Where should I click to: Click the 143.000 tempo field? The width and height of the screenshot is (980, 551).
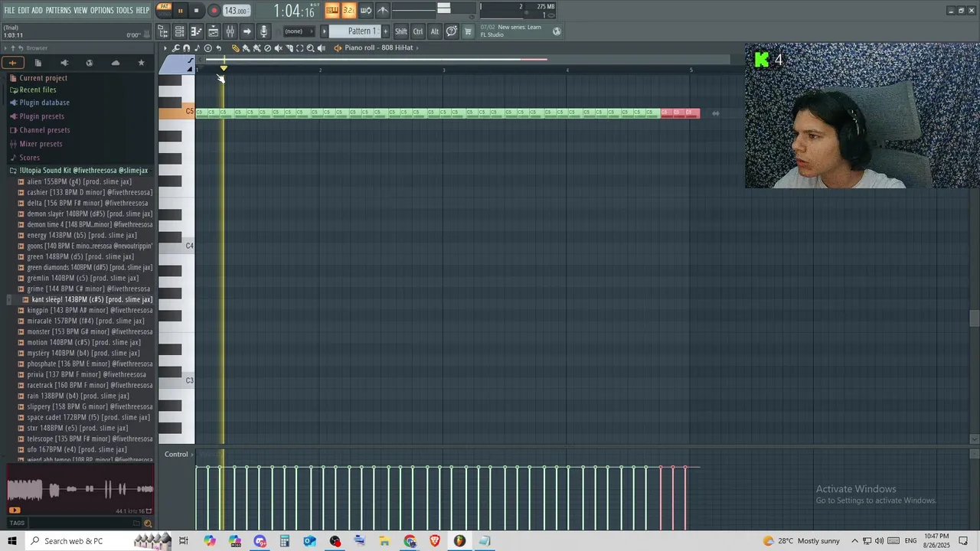[236, 11]
